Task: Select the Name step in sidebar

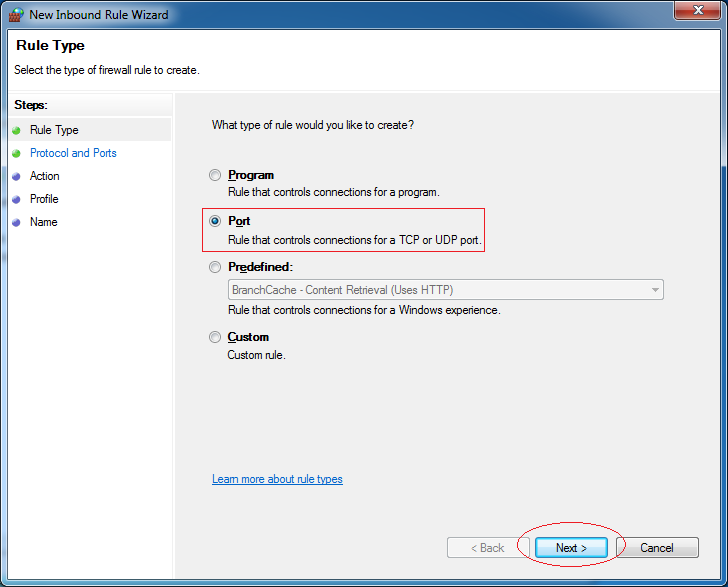Action: (44, 222)
